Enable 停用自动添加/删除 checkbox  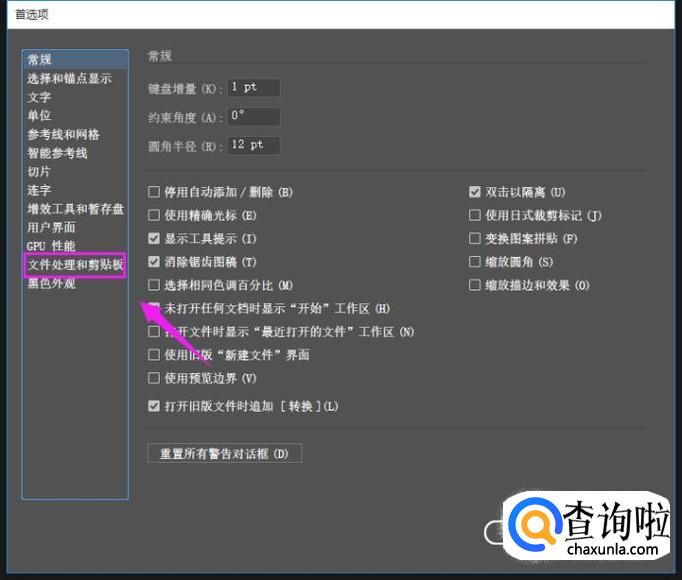tap(154, 192)
